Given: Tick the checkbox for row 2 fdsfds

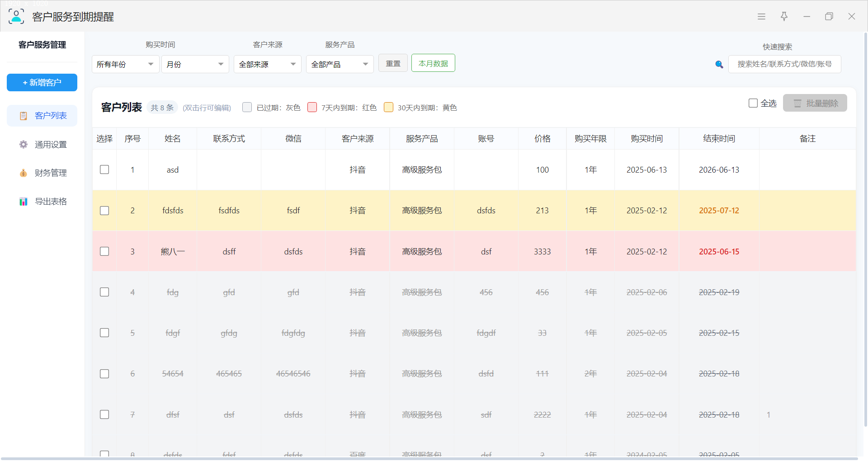Looking at the screenshot, I should pos(104,211).
